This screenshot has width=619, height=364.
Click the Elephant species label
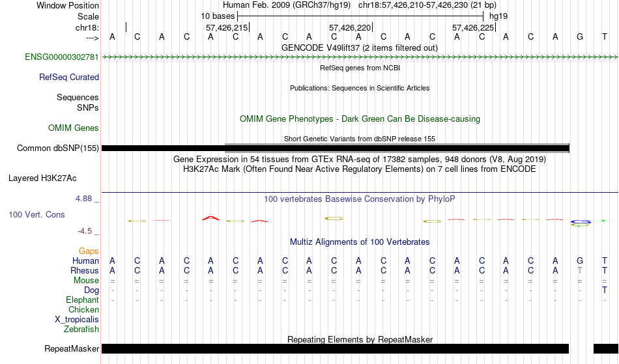[83, 300]
